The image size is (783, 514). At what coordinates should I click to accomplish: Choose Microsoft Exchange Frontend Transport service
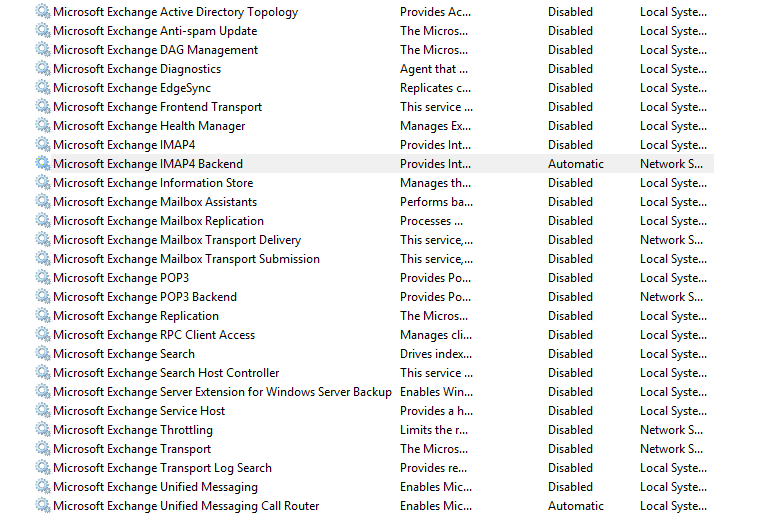pos(157,107)
